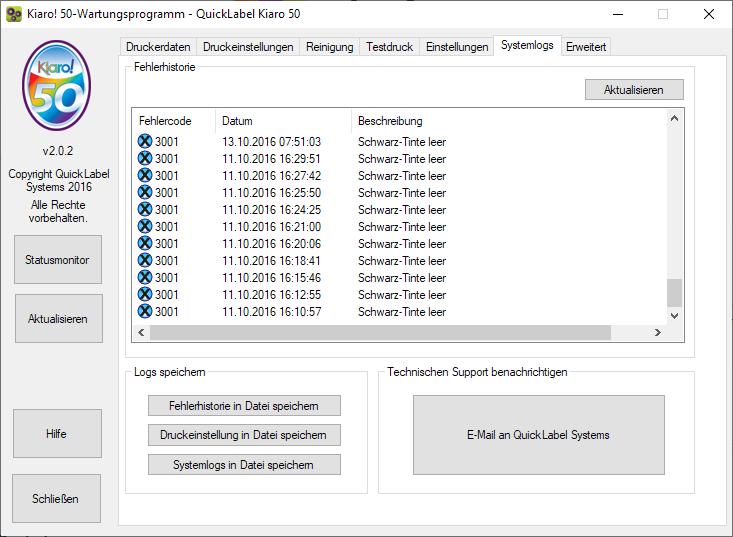Select date cell 11.10.2016 16:15:46

coord(271,278)
